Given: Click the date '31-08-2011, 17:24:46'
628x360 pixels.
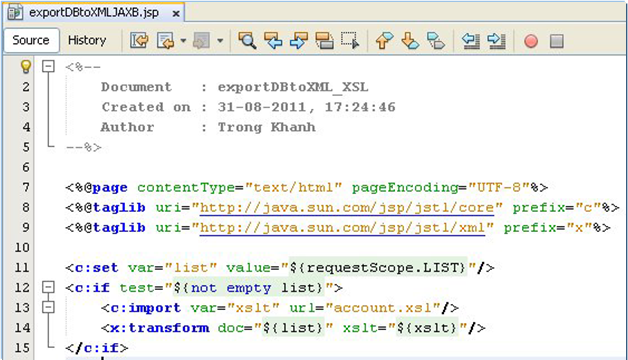Looking at the screenshot, I should pyautogui.click(x=306, y=107).
